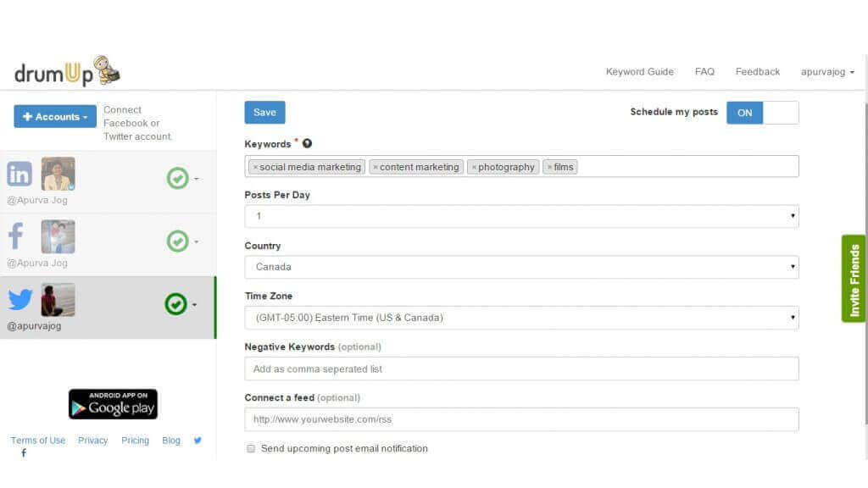868x488 pixels.
Task: Open the Pricing page link
Action: tap(135, 440)
